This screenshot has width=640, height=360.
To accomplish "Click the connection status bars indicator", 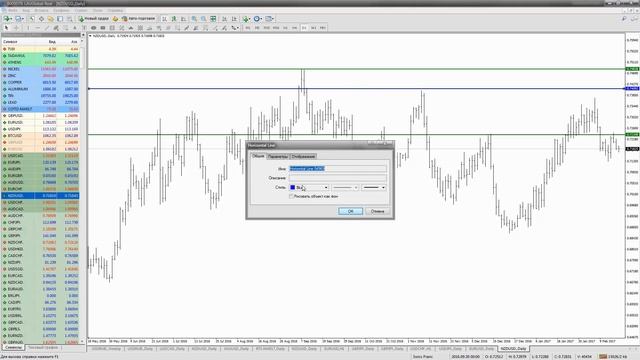I will click(602, 357).
